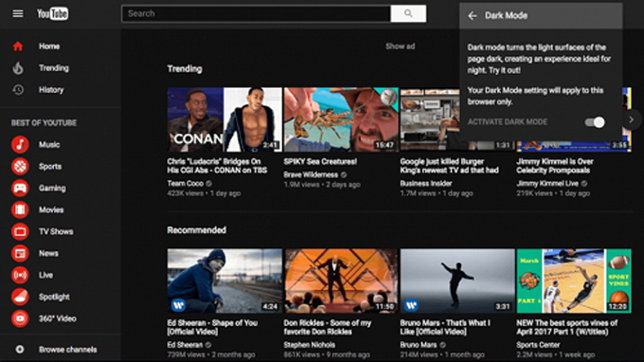
Task: Open the TV Shows icon
Action: tap(20, 232)
